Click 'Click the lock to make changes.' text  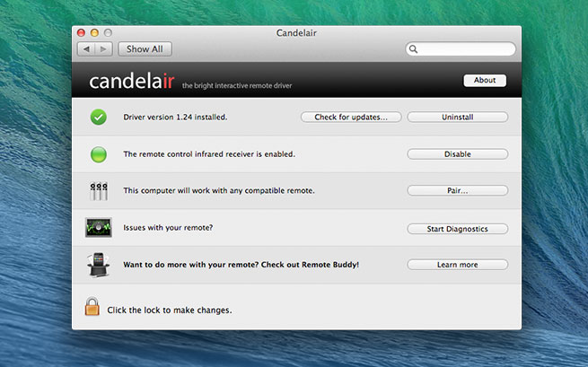[170, 310]
